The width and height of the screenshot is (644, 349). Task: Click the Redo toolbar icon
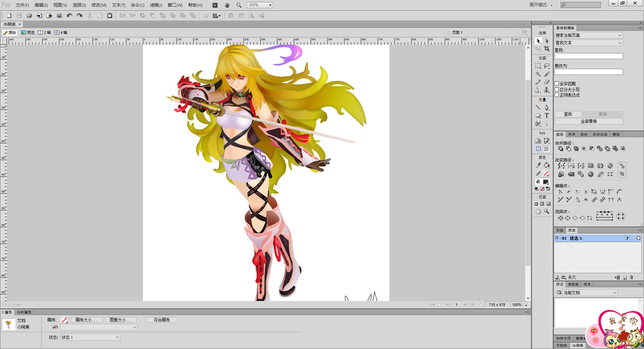click(x=79, y=16)
